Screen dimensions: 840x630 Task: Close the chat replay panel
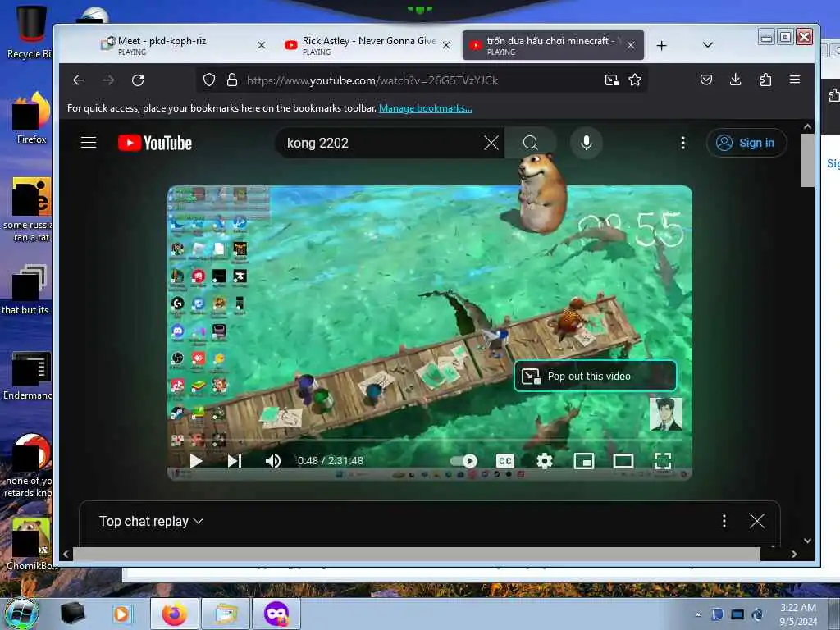click(757, 521)
